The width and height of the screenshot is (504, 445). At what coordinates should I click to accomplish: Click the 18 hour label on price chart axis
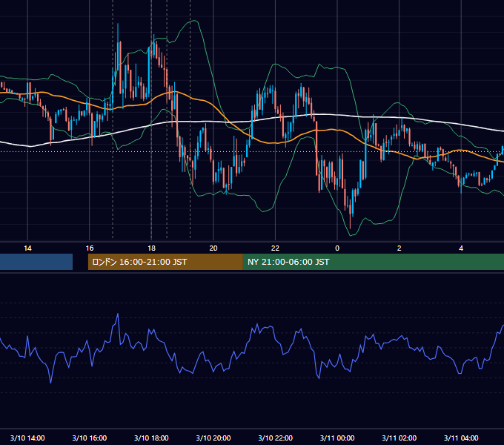click(x=151, y=248)
